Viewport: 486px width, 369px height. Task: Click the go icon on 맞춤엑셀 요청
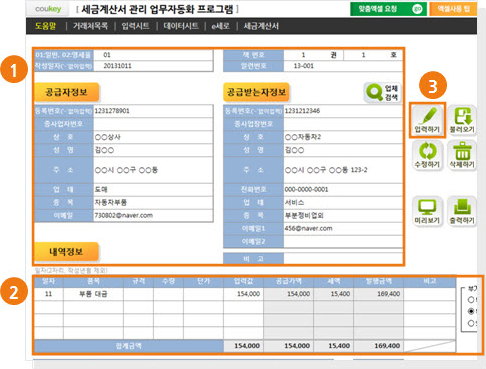(417, 9)
